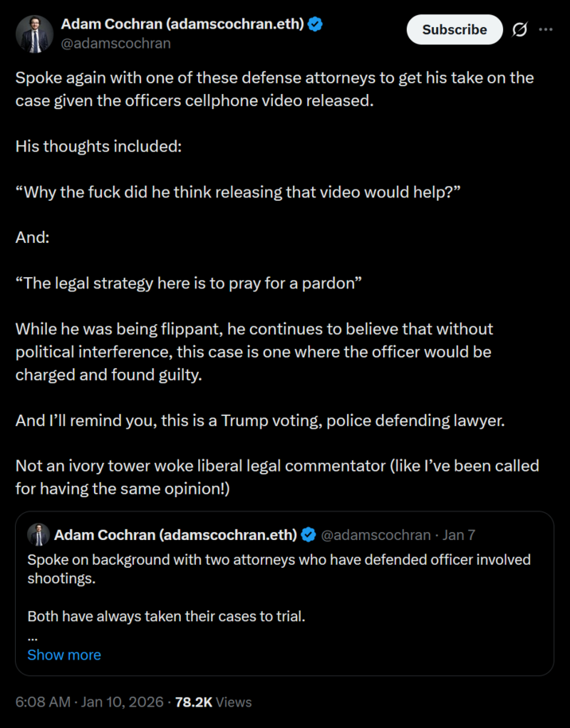Click the 6:08 AM Jan 10, 2026 timestamp
This screenshot has width=570, height=728.
[x=88, y=702]
